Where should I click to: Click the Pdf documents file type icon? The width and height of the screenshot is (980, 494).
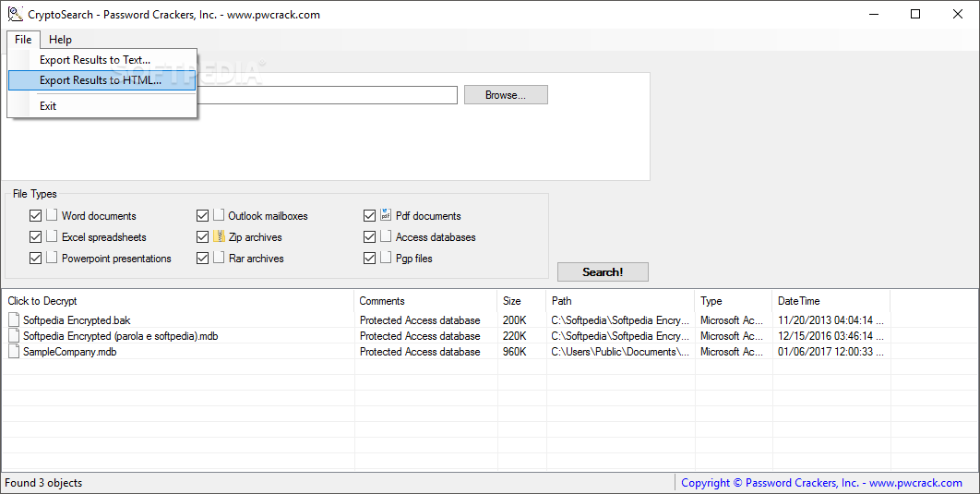[x=387, y=215]
